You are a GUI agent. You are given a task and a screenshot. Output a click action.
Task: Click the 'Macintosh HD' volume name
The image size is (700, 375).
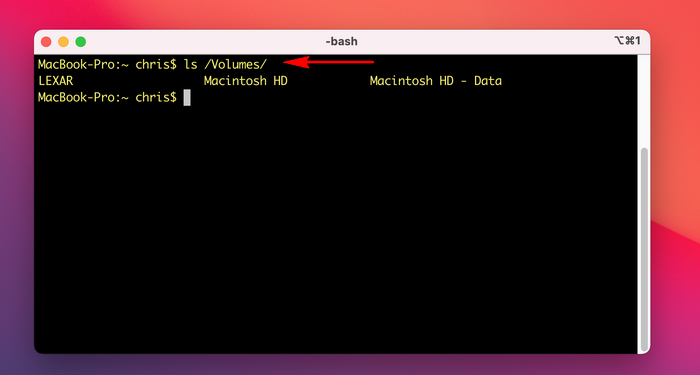tap(246, 81)
